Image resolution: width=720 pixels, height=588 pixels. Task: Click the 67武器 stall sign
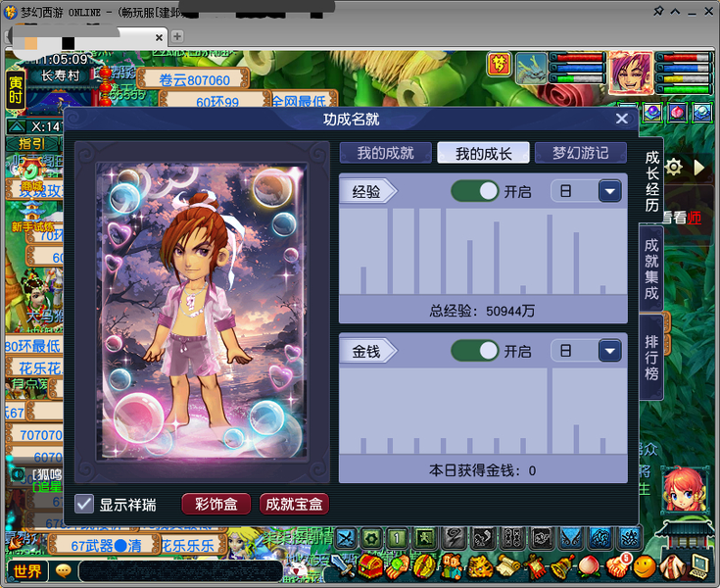106,546
